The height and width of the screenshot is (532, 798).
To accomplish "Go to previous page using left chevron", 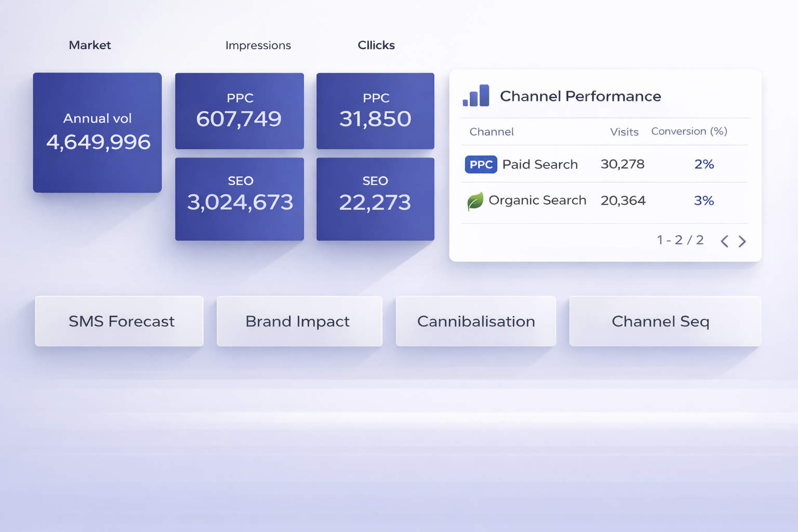I will click(x=725, y=241).
